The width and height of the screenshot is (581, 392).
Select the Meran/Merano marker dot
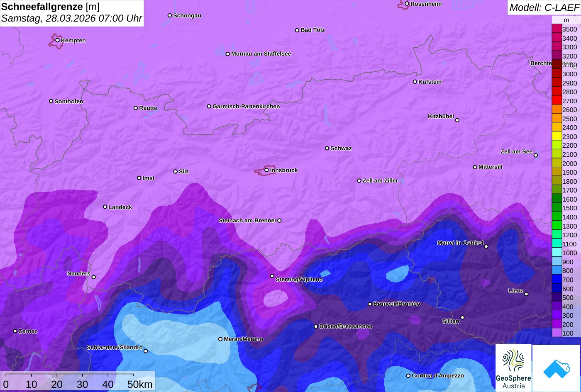(220, 339)
